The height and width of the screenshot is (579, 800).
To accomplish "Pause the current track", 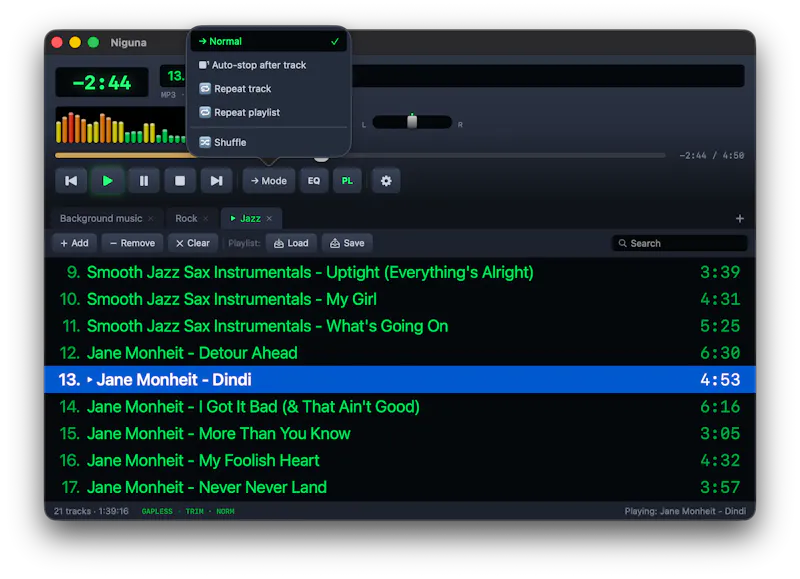I will tap(144, 181).
